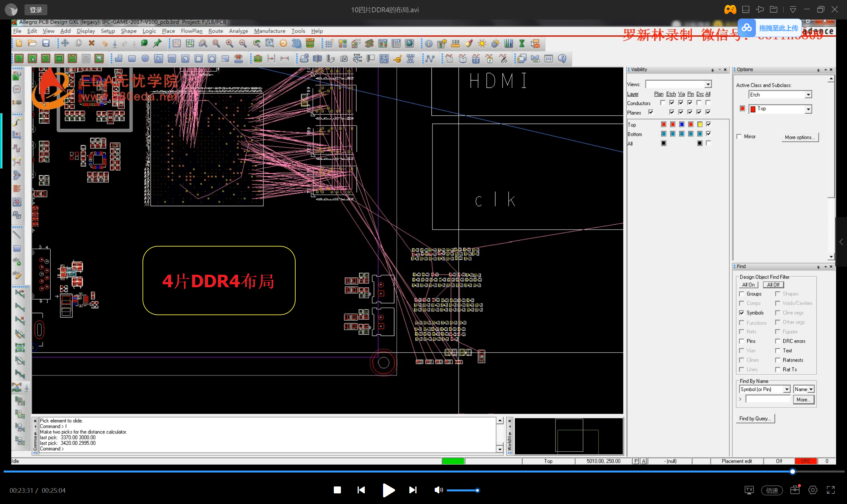The image size is (847, 504).
Task: Click the command window scroll down arrow
Action: tap(500, 449)
